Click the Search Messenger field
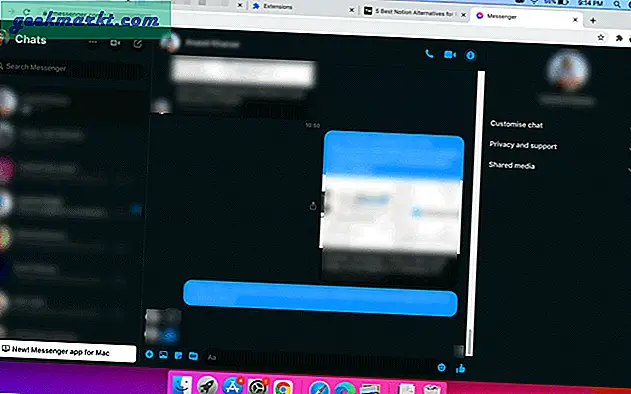631x394 pixels. tap(72, 68)
